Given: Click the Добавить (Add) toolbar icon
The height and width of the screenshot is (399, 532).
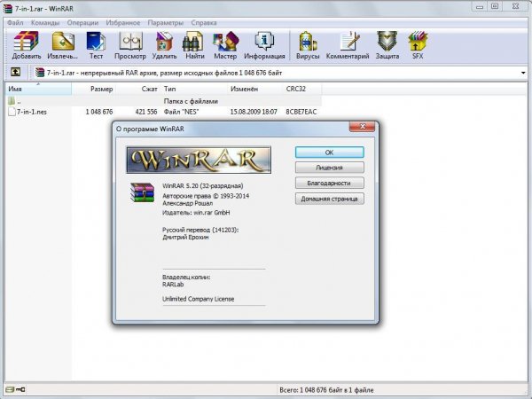Looking at the screenshot, I should [26, 45].
